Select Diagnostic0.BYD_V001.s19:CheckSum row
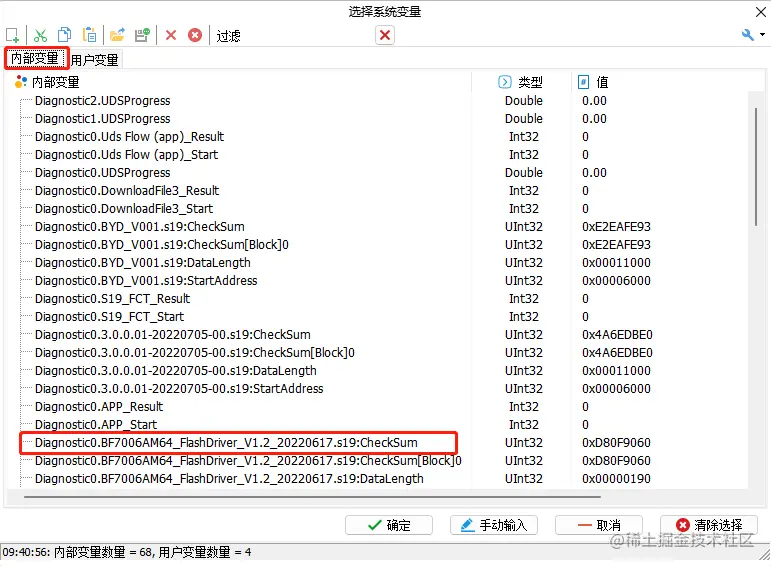771x566 pixels. (x=140, y=227)
